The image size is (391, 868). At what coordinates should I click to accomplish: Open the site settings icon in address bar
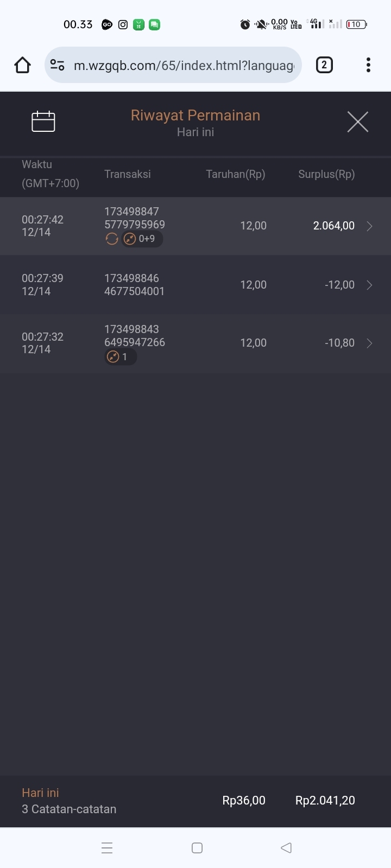pyautogui.click(x=58, y=65)
